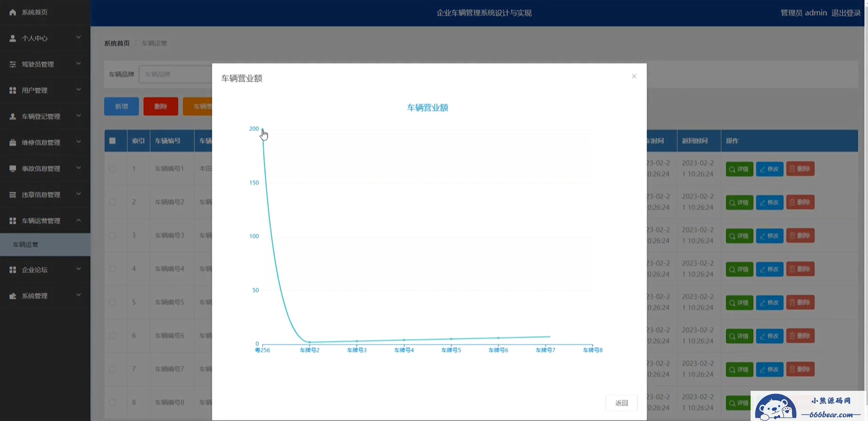Click the list icon for 违章信息管理
The height and width of the screenshot is (421, 868).
pos(13,195)
